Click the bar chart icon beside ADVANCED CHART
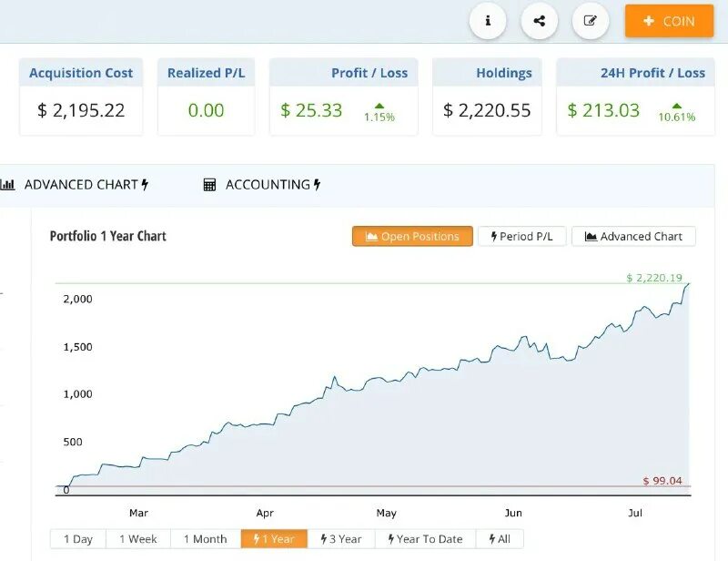 coord(8,185)
